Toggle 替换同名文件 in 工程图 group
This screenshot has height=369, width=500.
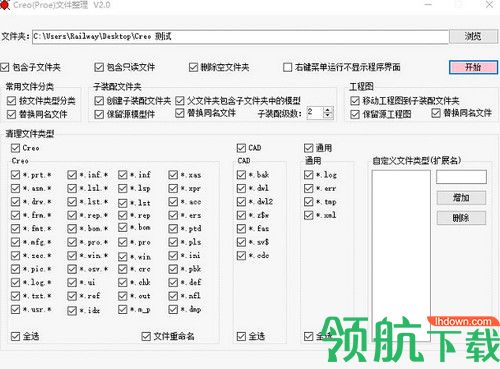pos(436,113)
